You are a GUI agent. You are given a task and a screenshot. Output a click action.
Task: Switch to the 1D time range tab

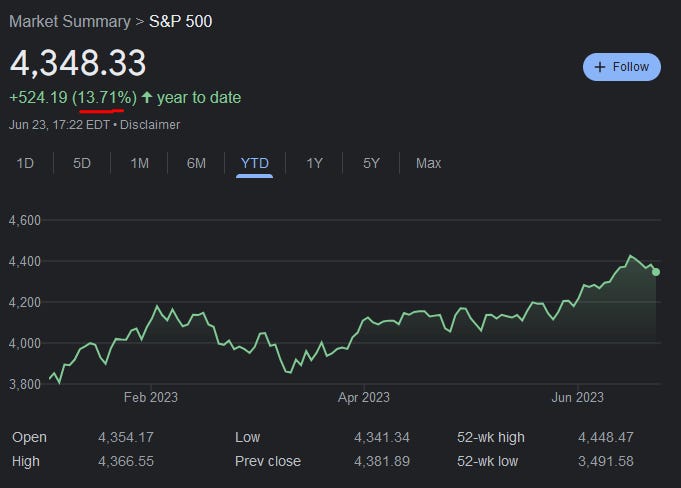[x=25, y=163]
